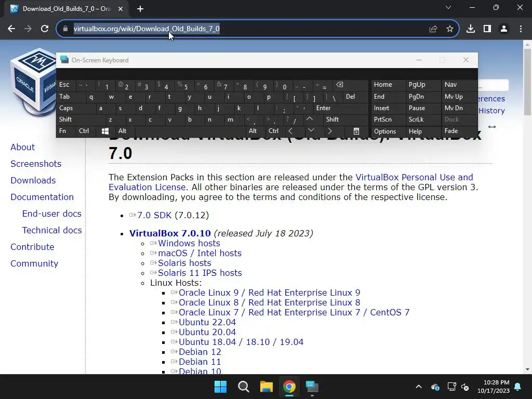Open the 7.0 SDK download link
This screenshot has height=399, width=532.
pos(154,216)
